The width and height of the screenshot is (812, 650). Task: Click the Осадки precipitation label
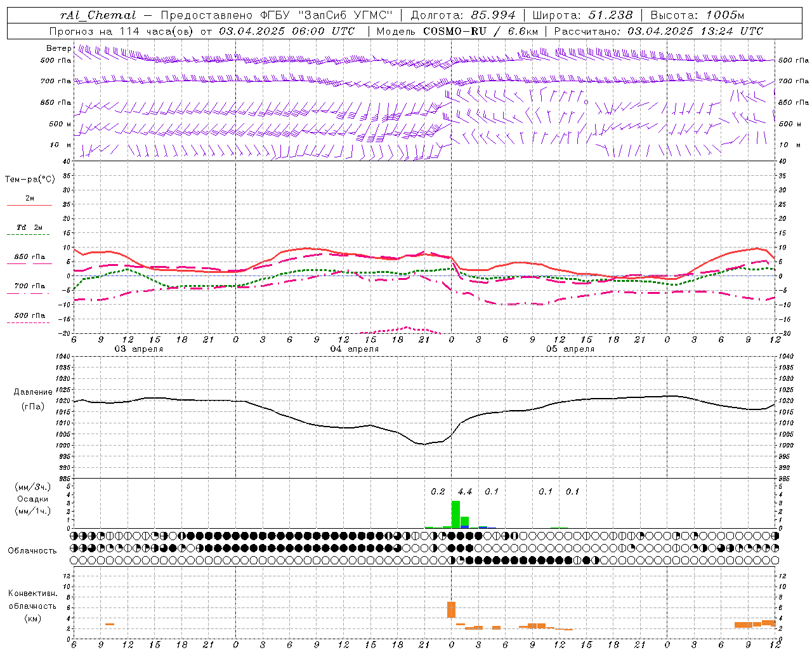[x=32, y=499]
